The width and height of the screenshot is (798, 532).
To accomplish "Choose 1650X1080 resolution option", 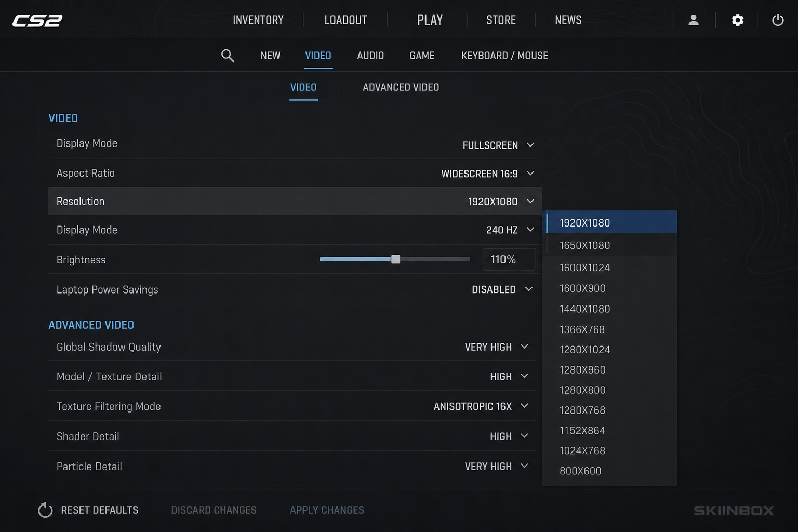I will pyautogui.click(x=609, y=245).
